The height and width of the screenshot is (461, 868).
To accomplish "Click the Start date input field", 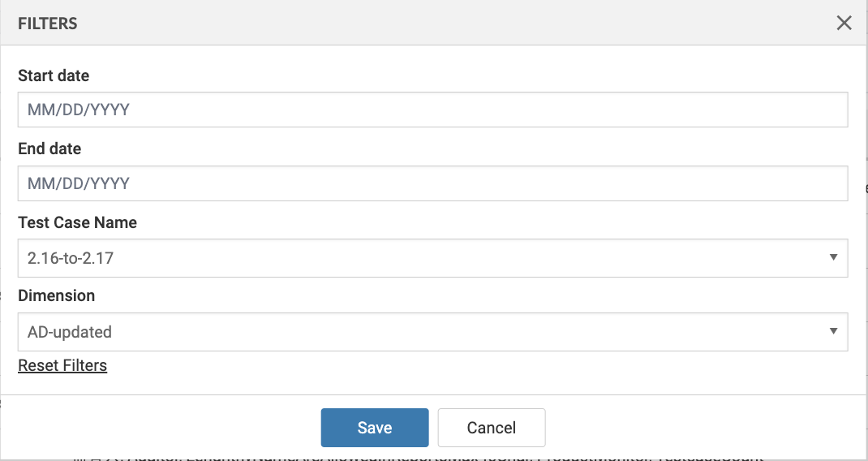I will pyautogui.click(x=432, y=110).
